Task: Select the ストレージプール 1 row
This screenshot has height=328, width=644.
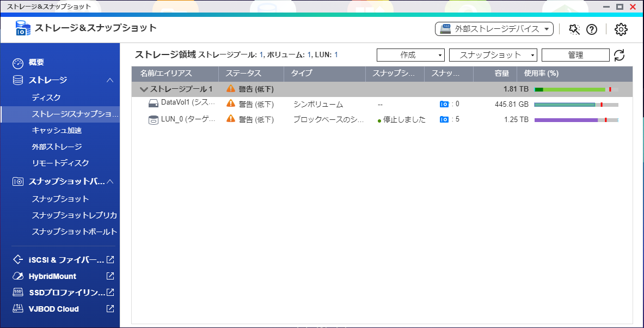Action: 382,89
